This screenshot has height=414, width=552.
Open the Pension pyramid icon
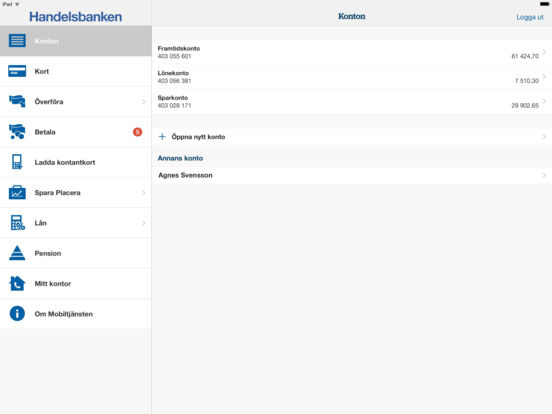(x=17, y=253)
